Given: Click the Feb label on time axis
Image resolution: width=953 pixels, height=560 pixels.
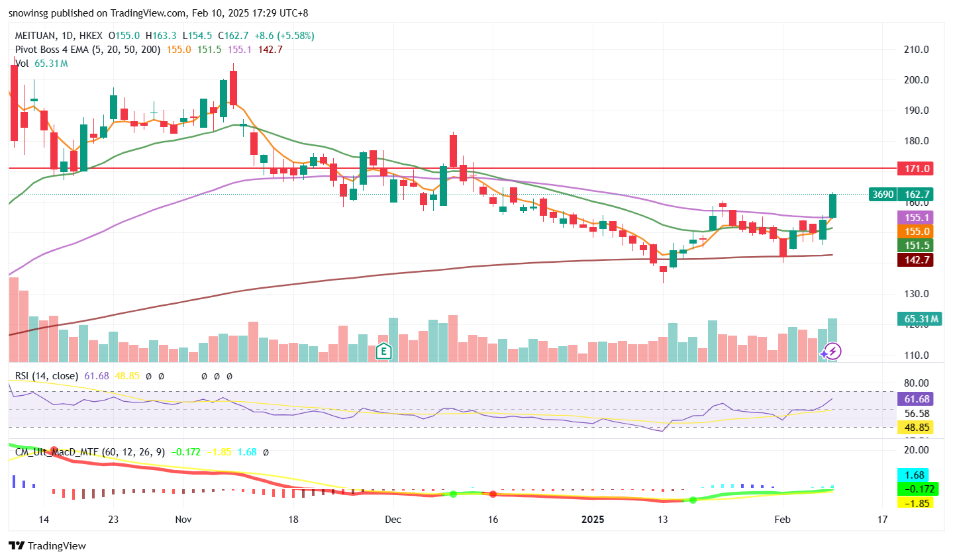Looking at the screenshot, I should (782, 519).
